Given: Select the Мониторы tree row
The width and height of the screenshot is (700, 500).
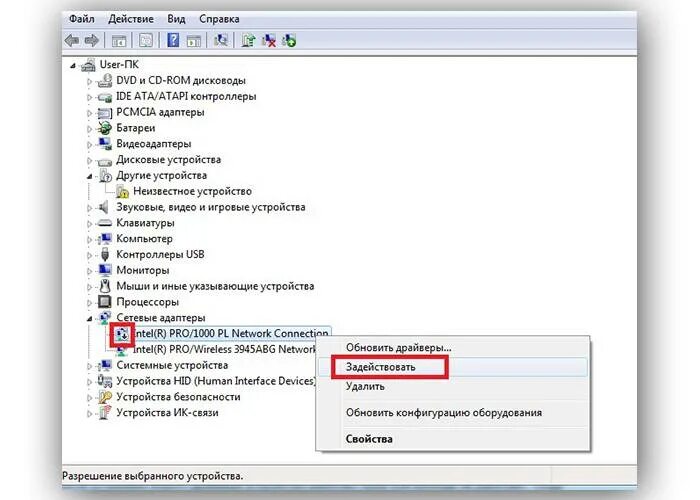Looking at the screenshot, I should 143,271.
